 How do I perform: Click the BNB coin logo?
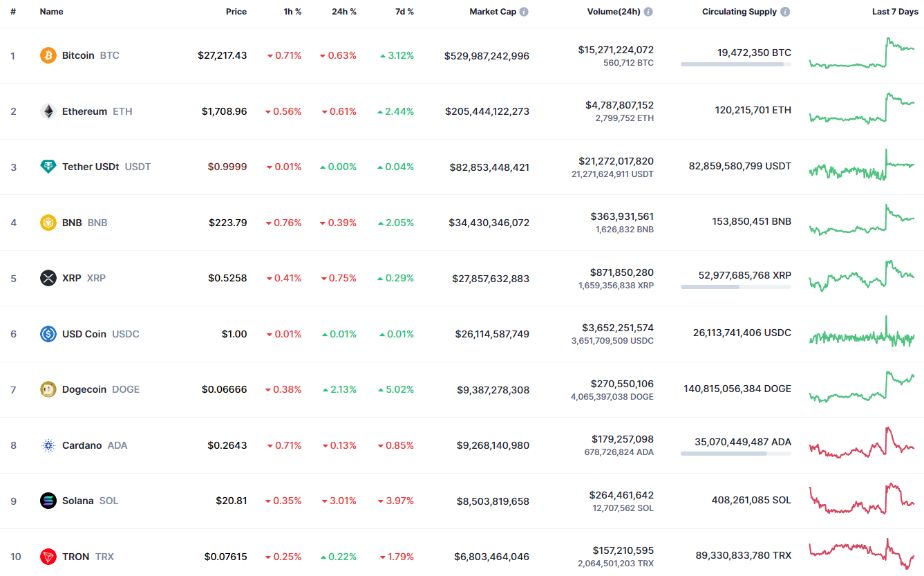[48, 223]
